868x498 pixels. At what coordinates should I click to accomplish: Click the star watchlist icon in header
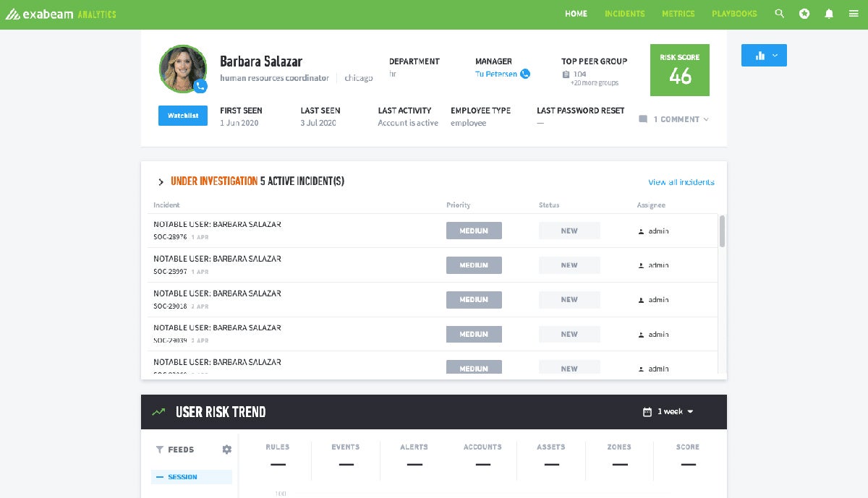coord(804,14)
